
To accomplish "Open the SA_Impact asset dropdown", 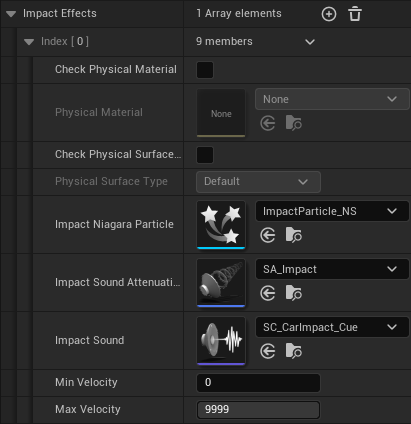I will coord(332,269).
